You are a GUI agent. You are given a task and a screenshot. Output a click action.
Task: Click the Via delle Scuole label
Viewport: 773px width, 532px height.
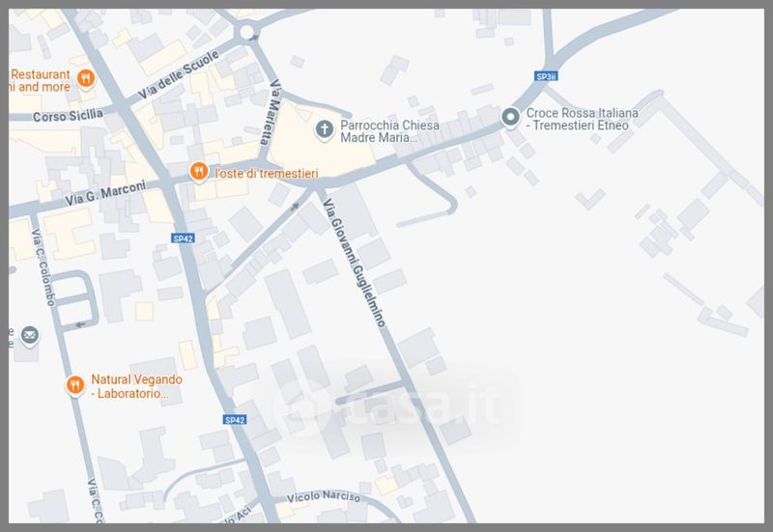pos(178,75)
